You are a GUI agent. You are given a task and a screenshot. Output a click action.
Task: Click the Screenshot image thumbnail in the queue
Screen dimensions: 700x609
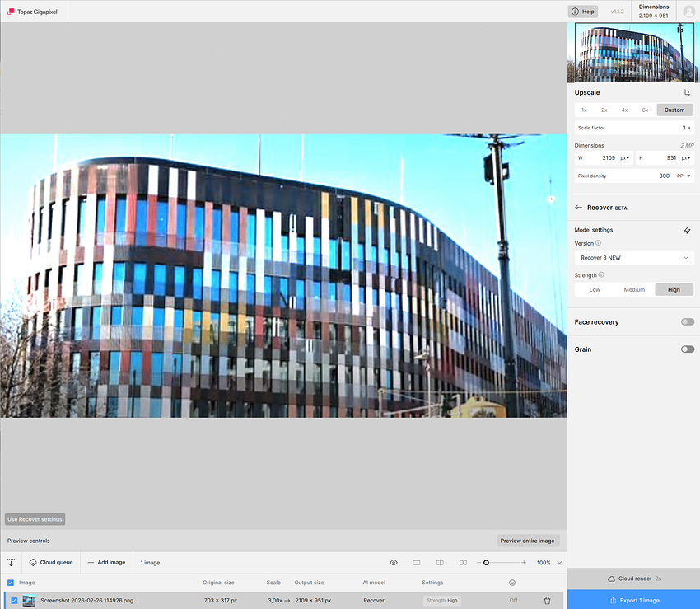[30, 600]
